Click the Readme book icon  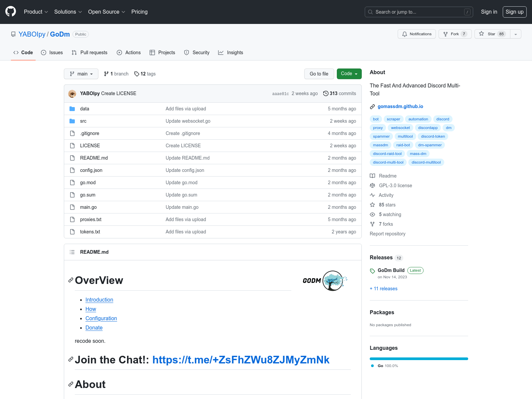coord(372,176)
